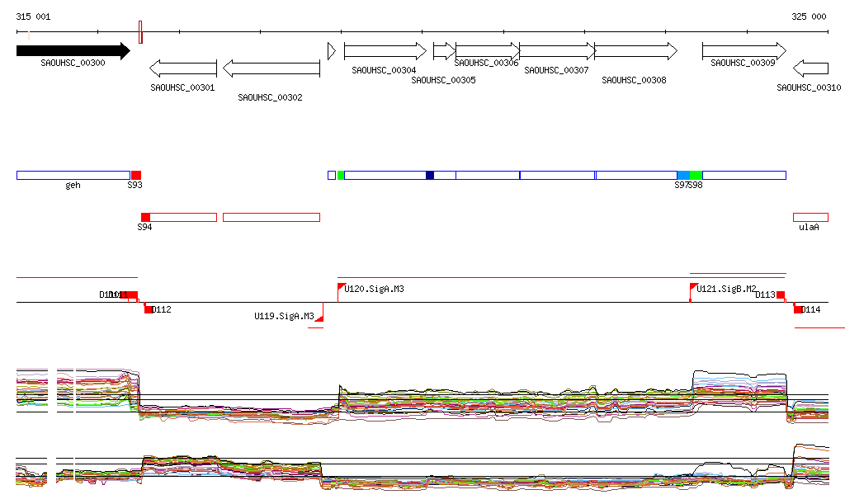This screenshot has width=845, height=504.
Task: Select the SAOUHSC_00304 gene arrow
Action: pyautogui.click(x=385, y=51)
